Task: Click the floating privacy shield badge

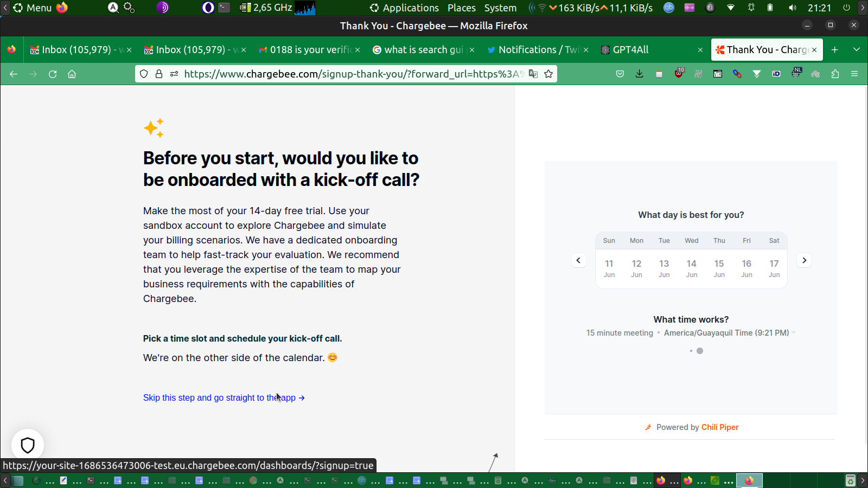Action: click(x=28, y=445)
